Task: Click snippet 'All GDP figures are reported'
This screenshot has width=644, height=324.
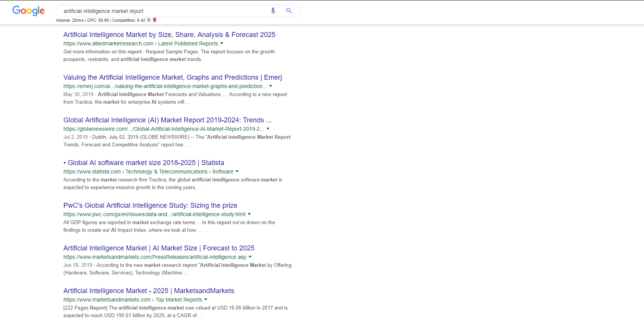Action: point(169,226)
